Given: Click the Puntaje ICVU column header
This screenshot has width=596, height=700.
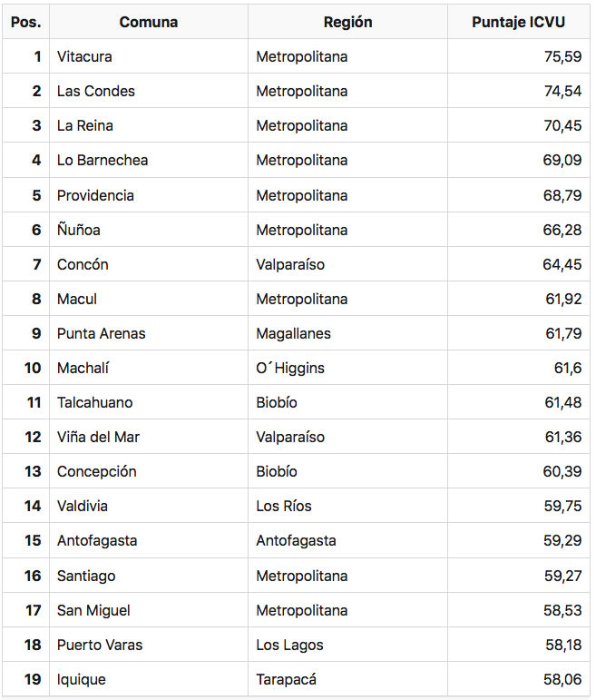Looking at the screenshot, I should point(518,22).
